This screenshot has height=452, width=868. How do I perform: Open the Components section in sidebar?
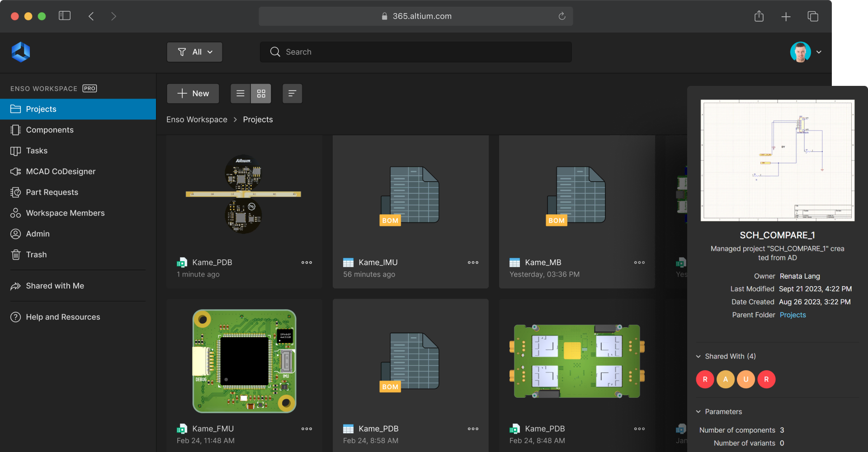(x=50, y=130)
